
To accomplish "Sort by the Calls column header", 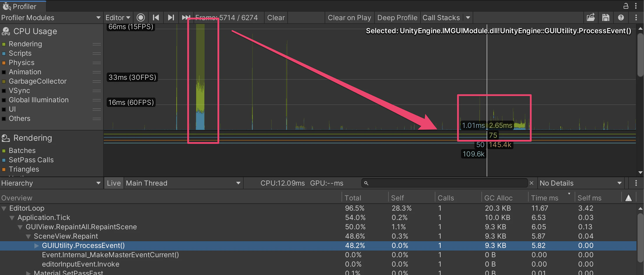I will pyautogui.click(x=458, y=198).
